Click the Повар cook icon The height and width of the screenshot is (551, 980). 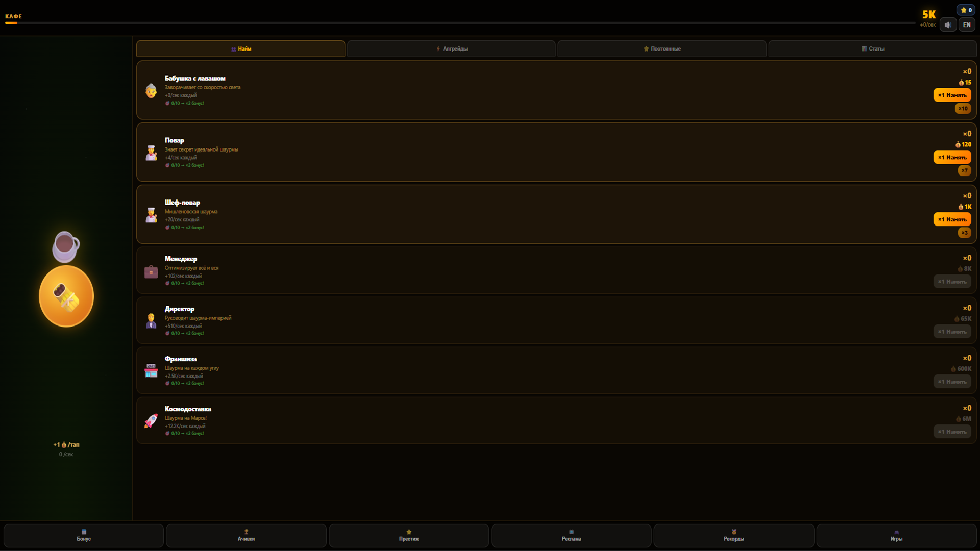coord(151,153)
